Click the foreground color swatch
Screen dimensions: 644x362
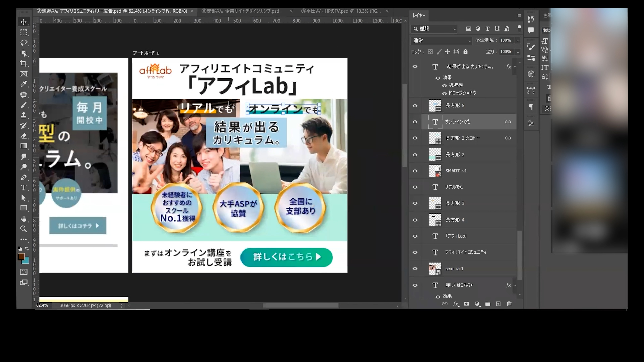coord(22,256)
